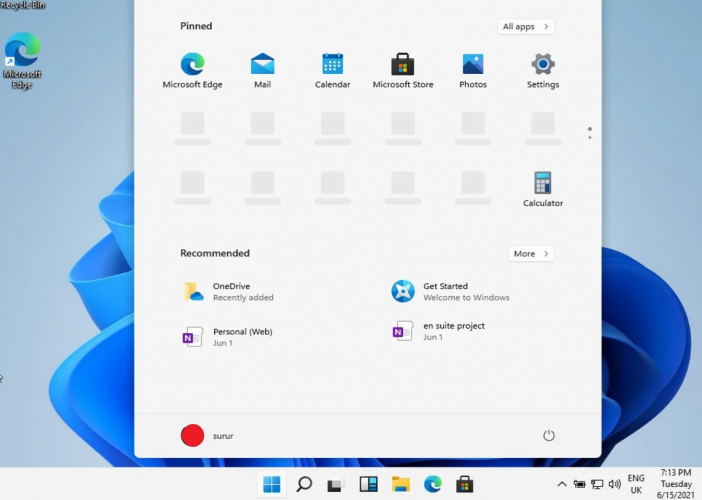
Task: Open Search from the taskbar
Action: point(304,484)
